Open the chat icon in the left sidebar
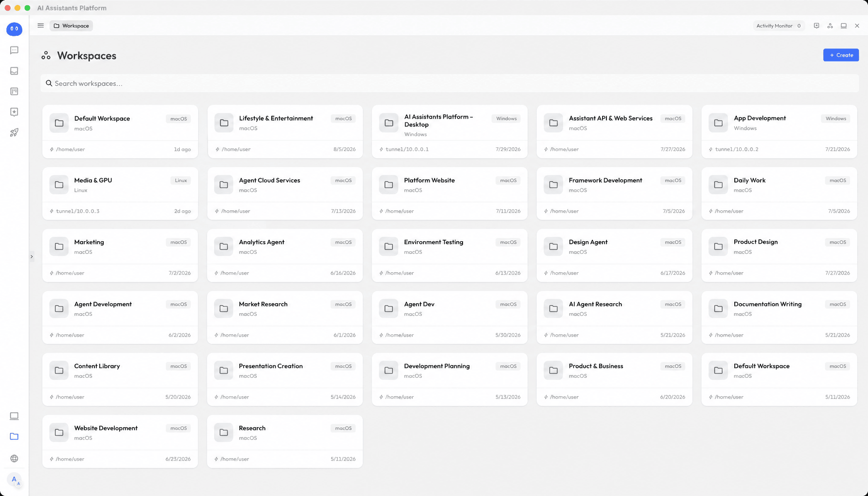The height and width of the screenshot is (496, 868). tap(14, 50)
